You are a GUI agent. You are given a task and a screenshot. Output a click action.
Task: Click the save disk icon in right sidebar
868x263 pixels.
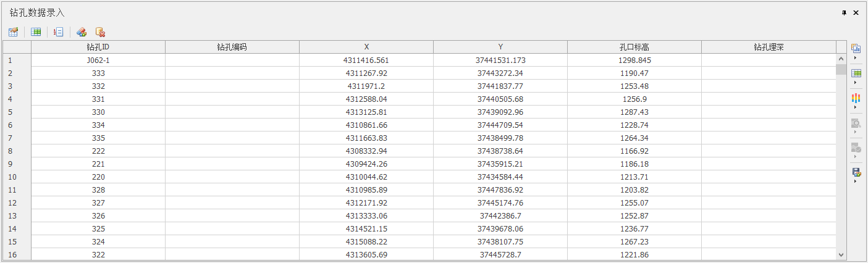[856, 172]
